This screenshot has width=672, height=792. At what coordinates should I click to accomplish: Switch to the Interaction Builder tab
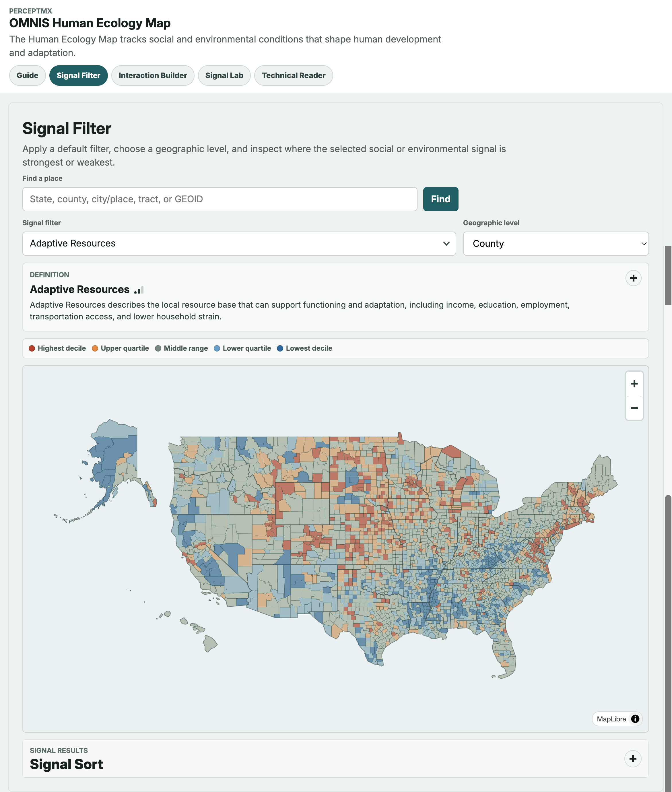pos(153,75)
